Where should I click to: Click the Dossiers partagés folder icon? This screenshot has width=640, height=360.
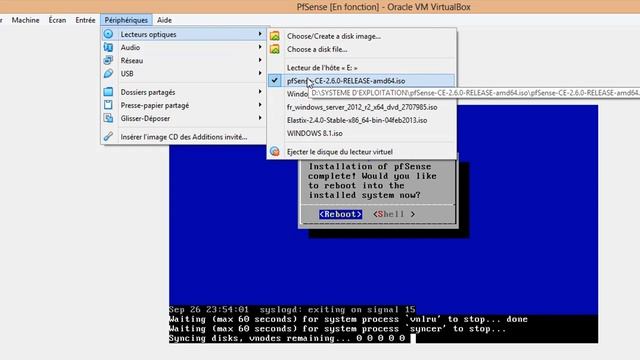(108, 92)
